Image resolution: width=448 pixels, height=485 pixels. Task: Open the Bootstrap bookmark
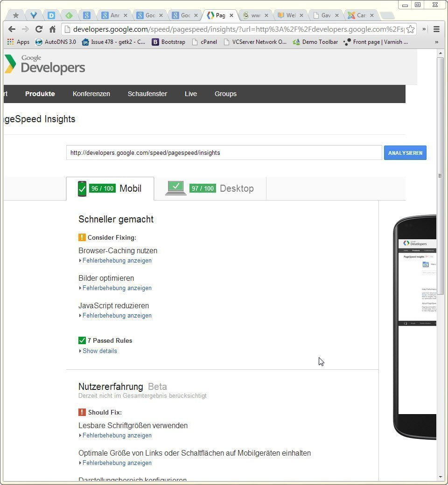click(x=168, y=42)
